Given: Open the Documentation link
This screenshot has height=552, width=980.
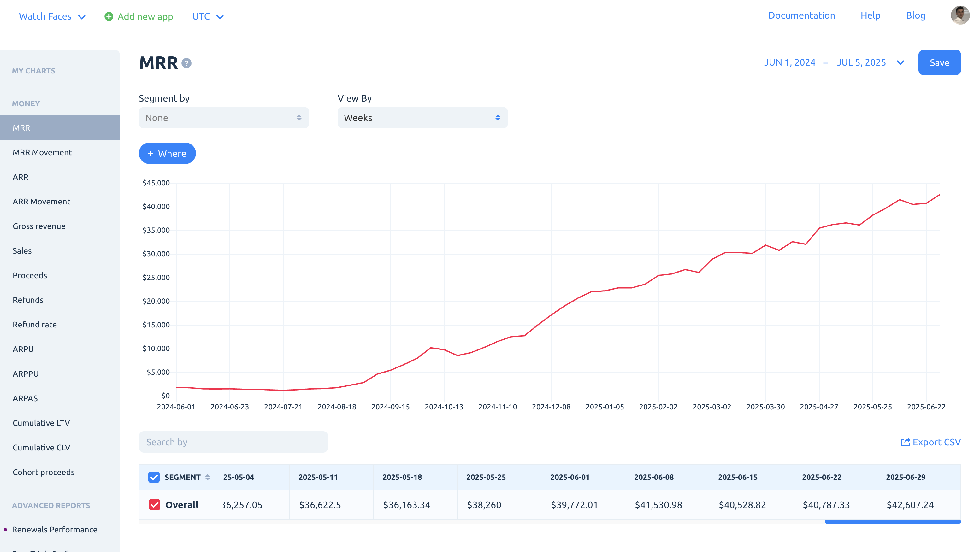Looking at the screenshot, I should click(x=801, y=15).
